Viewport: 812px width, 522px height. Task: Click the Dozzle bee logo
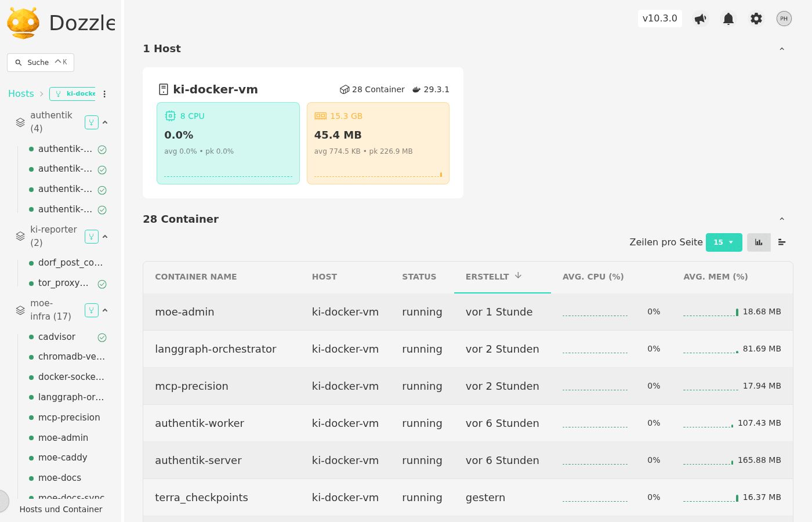[x=23, y=23]
